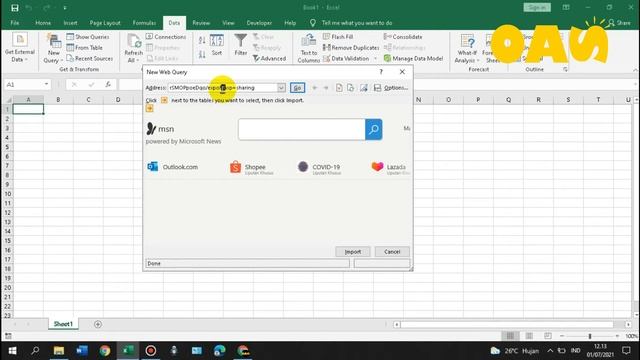This screenshot has height=360, width=640.
Task: Open the Data Validation tool
Action: pos(346,59)
